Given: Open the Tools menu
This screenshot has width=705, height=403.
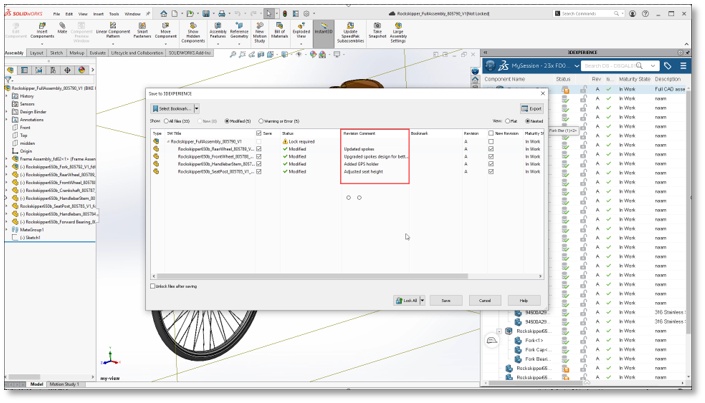Looking at the screenshot, I should pyautogui.click(x=114, y=14).
